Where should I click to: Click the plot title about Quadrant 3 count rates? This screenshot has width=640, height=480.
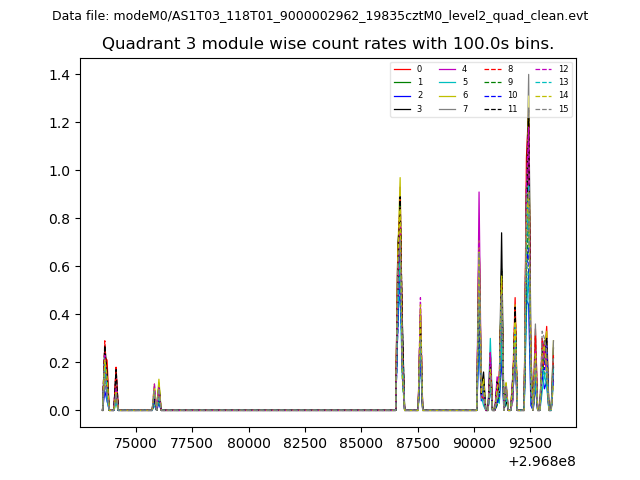coord(328,44)
